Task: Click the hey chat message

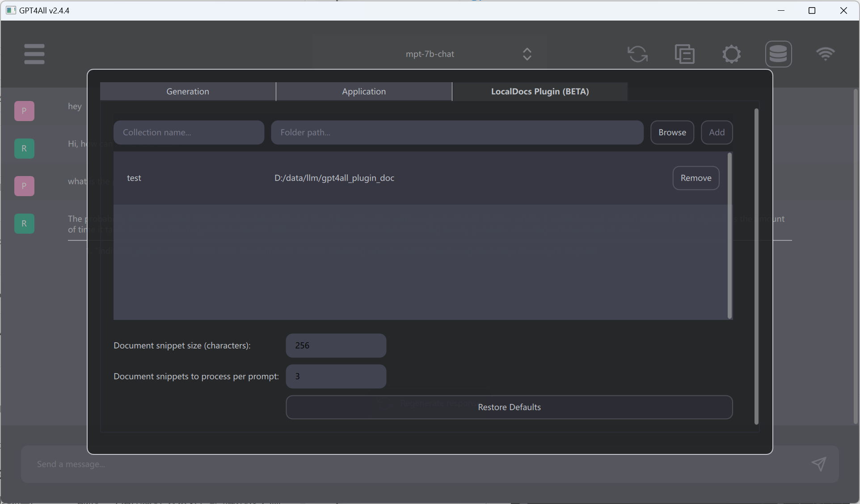Action: (75, 106)
